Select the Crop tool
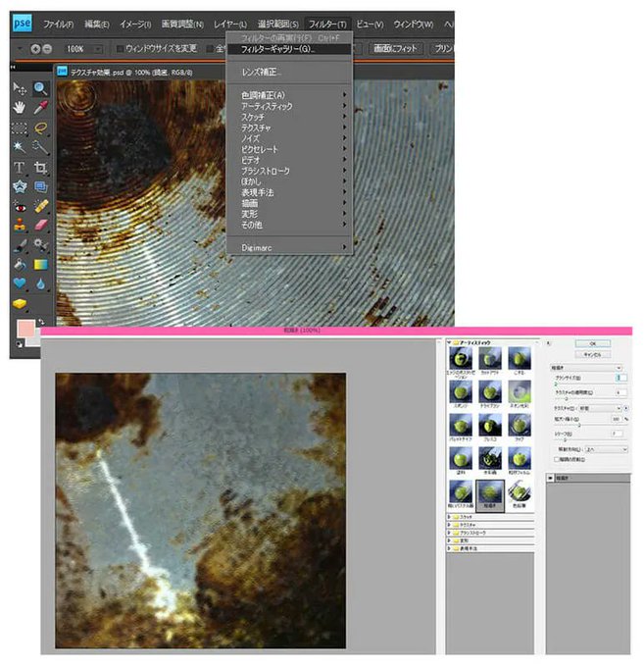This screenshot has height=667, width=644. tap(40, 168)
